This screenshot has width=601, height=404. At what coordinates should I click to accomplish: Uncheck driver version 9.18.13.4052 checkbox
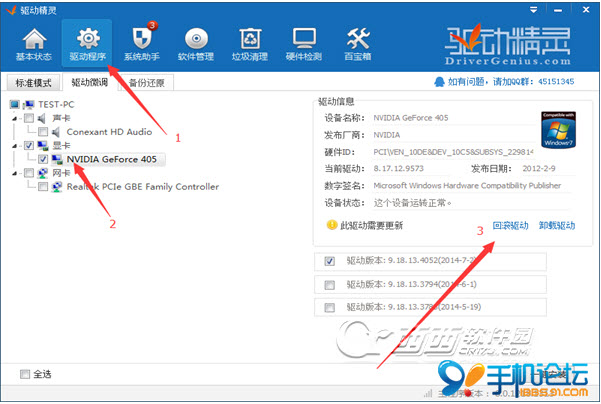click(x=329, y=261)
